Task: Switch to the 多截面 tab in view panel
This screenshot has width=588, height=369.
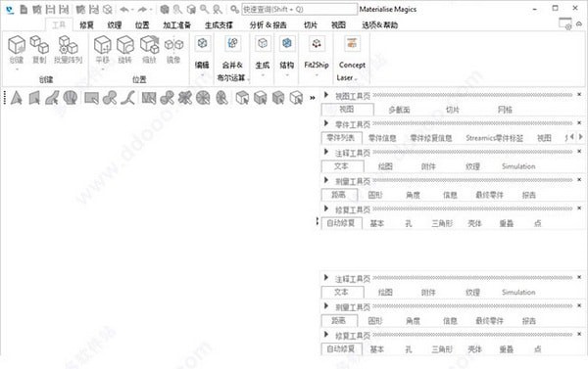Action: pos(399,110)
